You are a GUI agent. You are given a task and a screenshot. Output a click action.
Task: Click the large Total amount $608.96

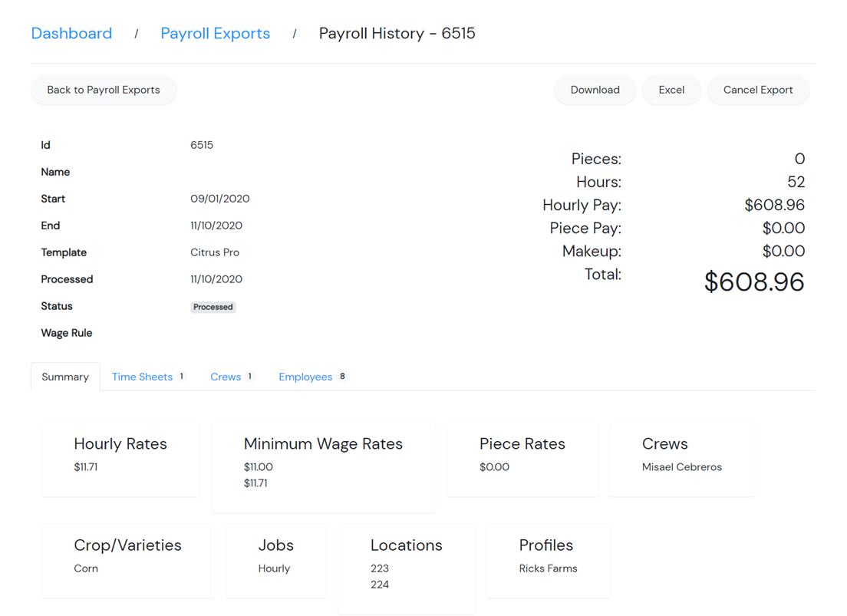[x=754, y=282]
